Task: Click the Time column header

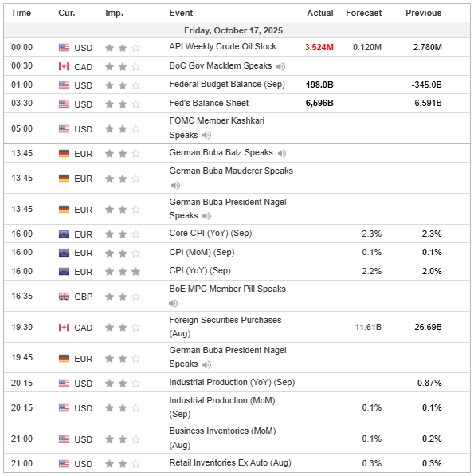Action: pos(21,13)
